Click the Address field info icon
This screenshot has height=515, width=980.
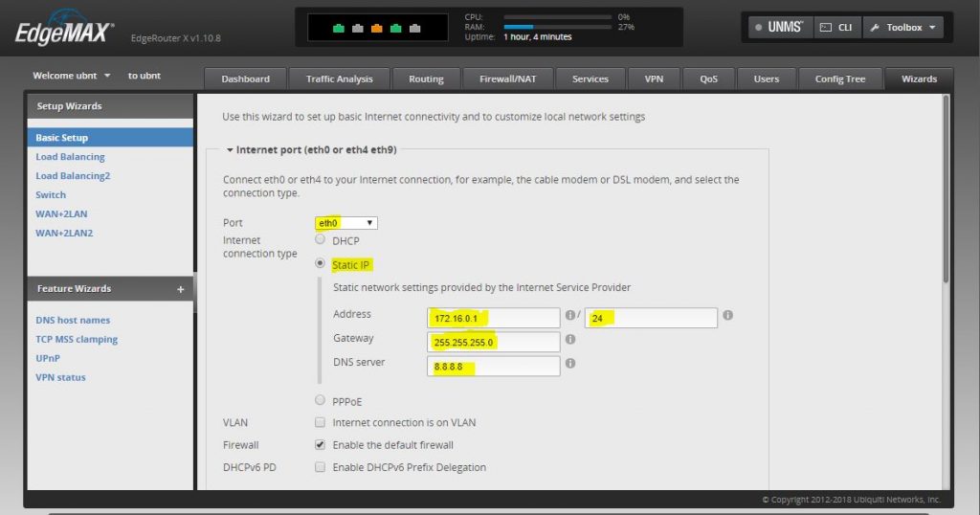tap(570, 315)
